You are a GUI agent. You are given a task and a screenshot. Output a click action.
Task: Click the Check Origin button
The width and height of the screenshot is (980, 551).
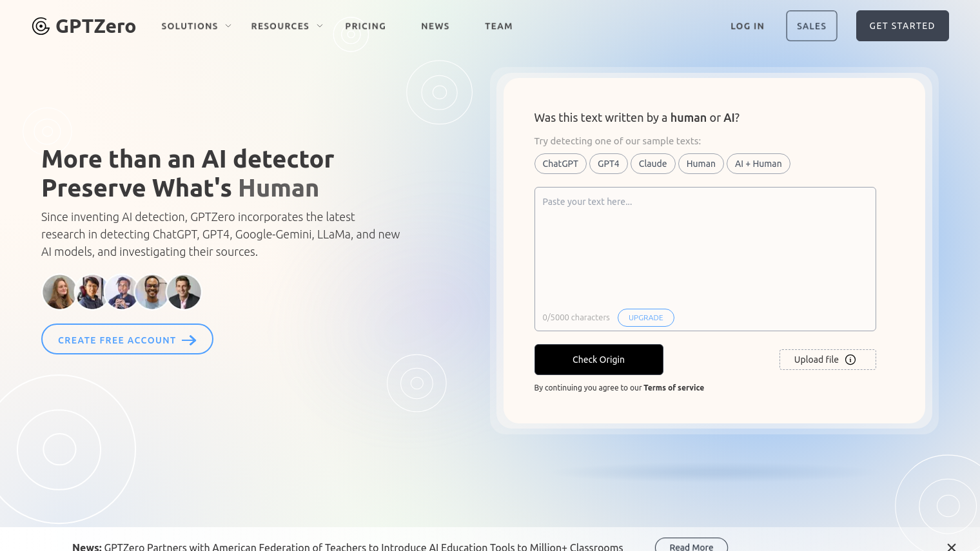coord(598,360)
